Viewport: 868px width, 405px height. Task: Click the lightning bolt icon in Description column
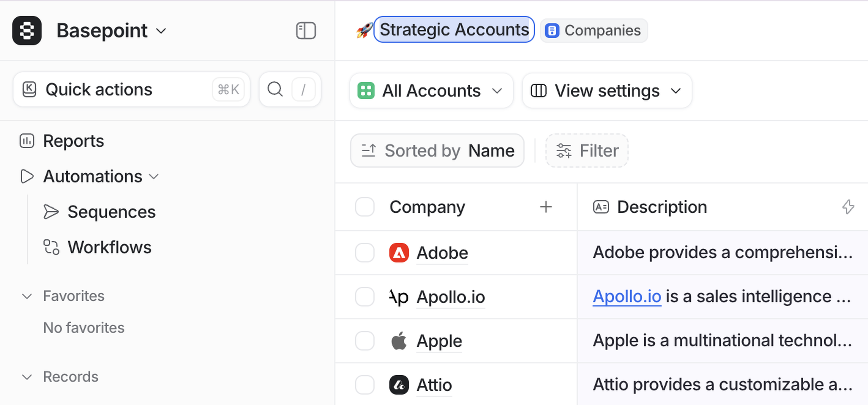848,207
